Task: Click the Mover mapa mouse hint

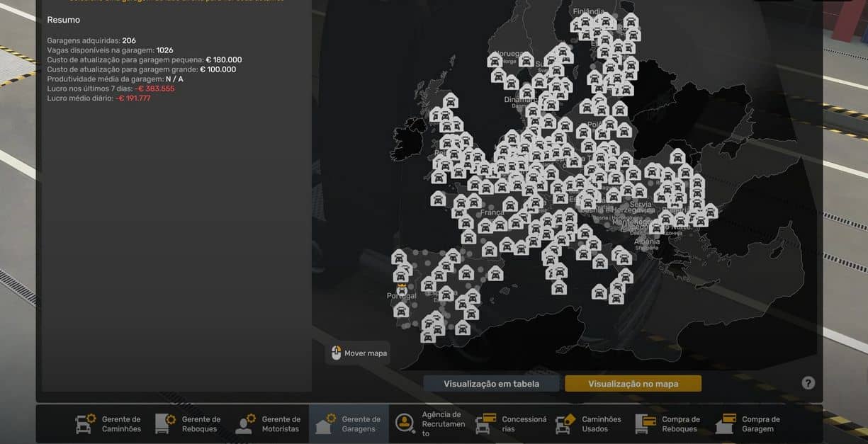Action: [x=359, y=353]
